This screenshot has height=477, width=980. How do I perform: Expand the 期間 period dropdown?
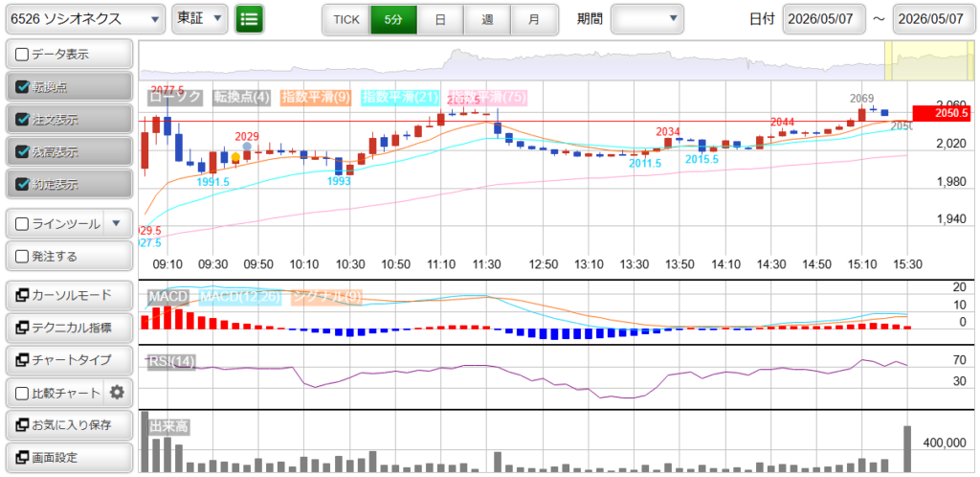pos(647,19)
